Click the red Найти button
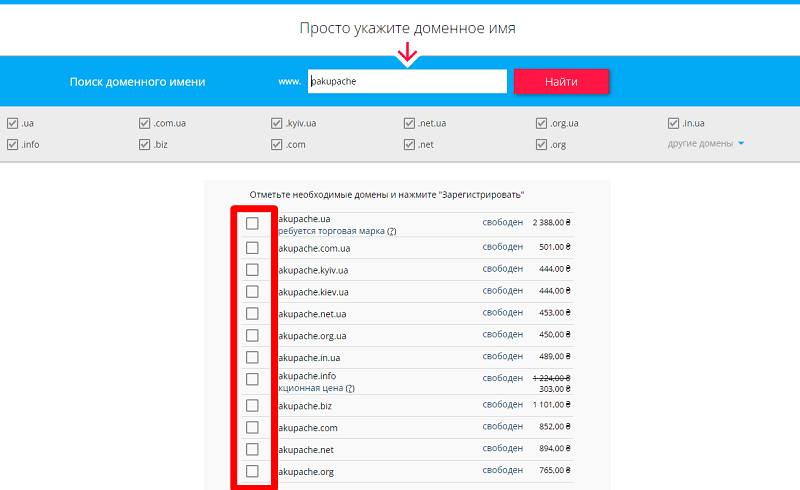The width and height of the screenshot is (800, 490). point(561,82)
